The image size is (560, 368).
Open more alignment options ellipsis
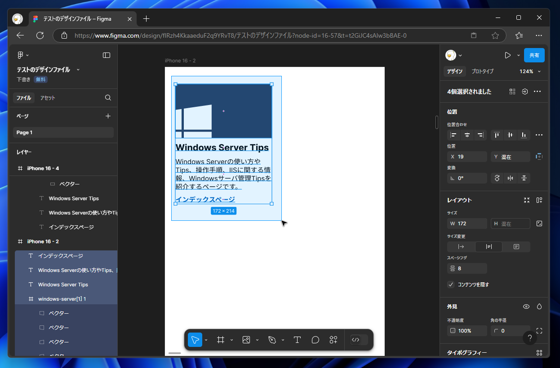tap(539, 135)
